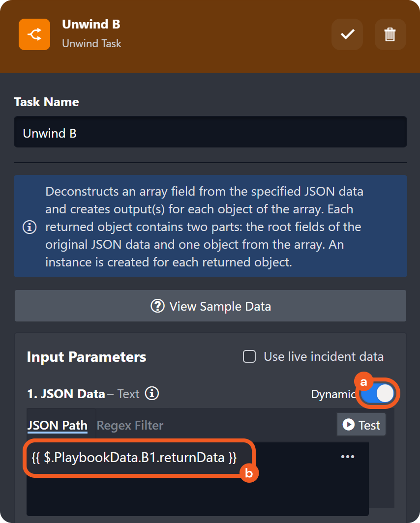420x523 pixels.
Task: Turn off the Dynamic toggle switch
Action: pos(378,394)
